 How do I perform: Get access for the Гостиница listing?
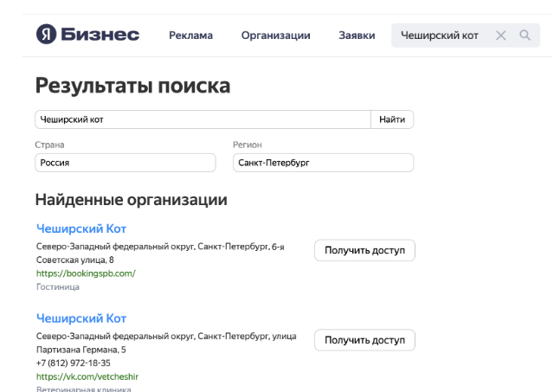pyautogui.click(x=364, y=250)
